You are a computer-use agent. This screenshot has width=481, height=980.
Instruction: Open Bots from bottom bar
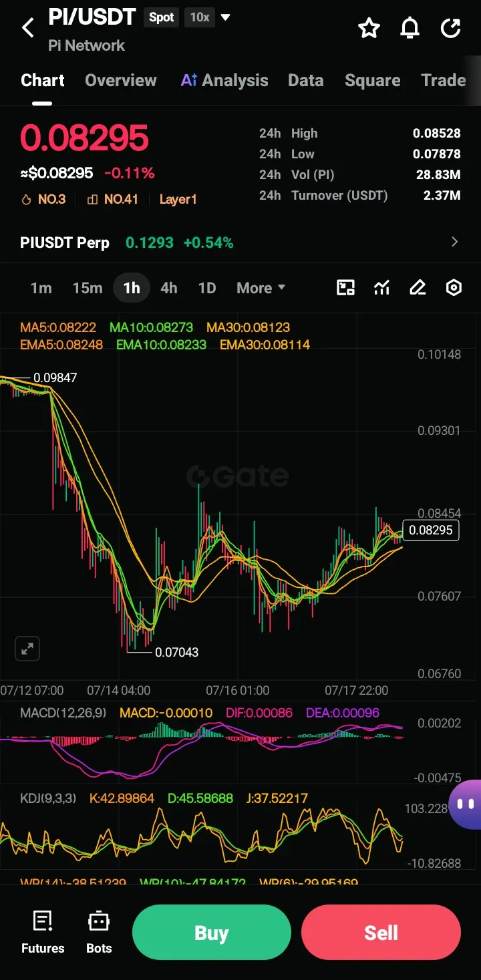[x=99, y=933]
